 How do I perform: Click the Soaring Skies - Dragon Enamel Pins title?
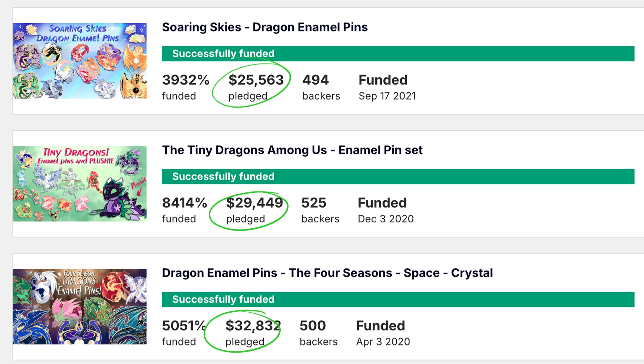(x=265, y=27)
